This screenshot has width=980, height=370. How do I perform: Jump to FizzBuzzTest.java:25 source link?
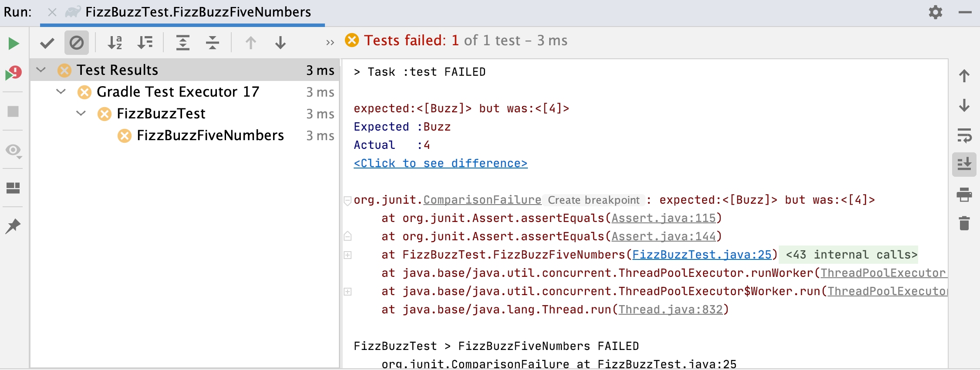(x=702, y=255)
